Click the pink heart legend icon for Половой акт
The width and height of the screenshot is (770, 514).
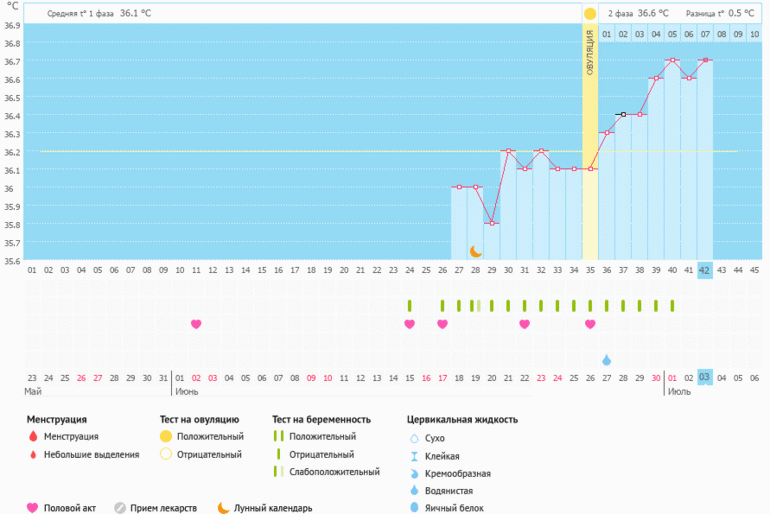click(x=32, y=507)
